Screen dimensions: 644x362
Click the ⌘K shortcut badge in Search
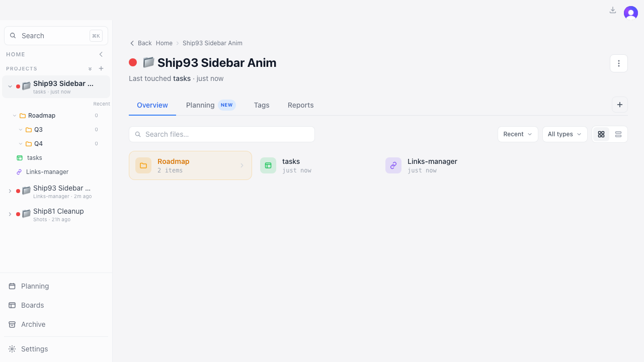click(96, 36)
